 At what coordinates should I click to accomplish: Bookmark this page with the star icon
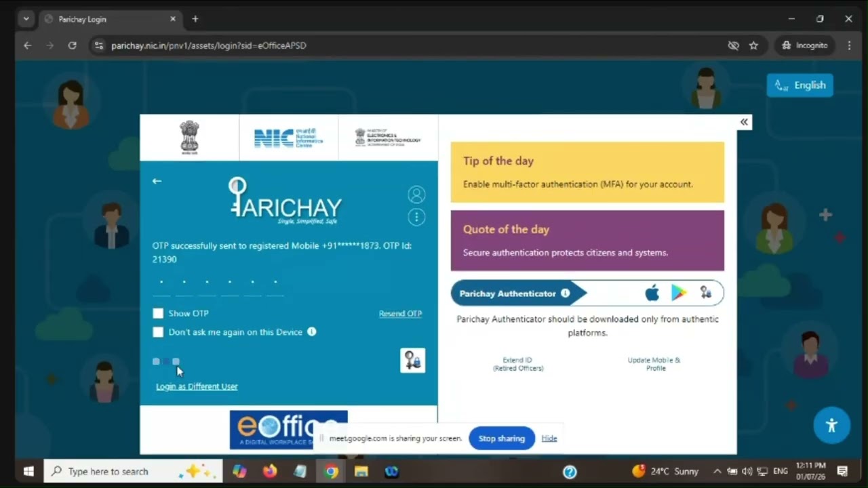tap(753, 45)
